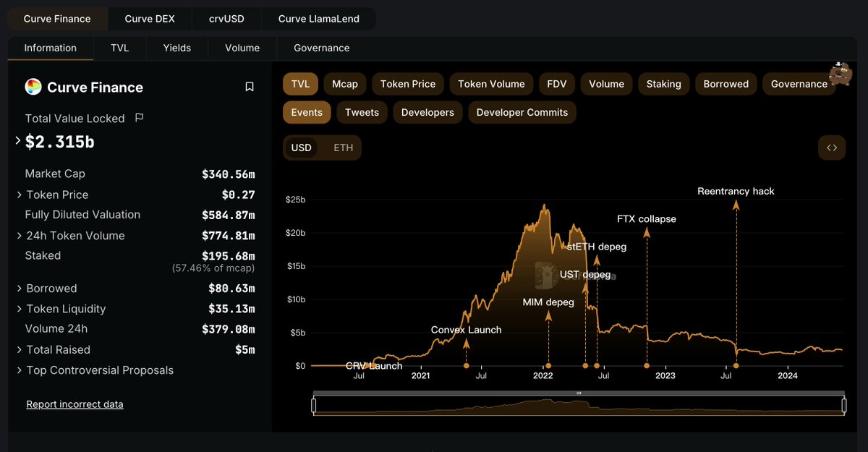The image size is (868, 452).
Task: Click the Reentrancy hack event marker
Action: [736, 366]
